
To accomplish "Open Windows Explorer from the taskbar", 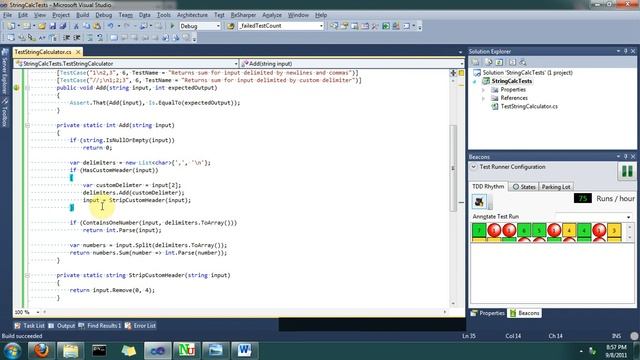I will tap(70, 350).
